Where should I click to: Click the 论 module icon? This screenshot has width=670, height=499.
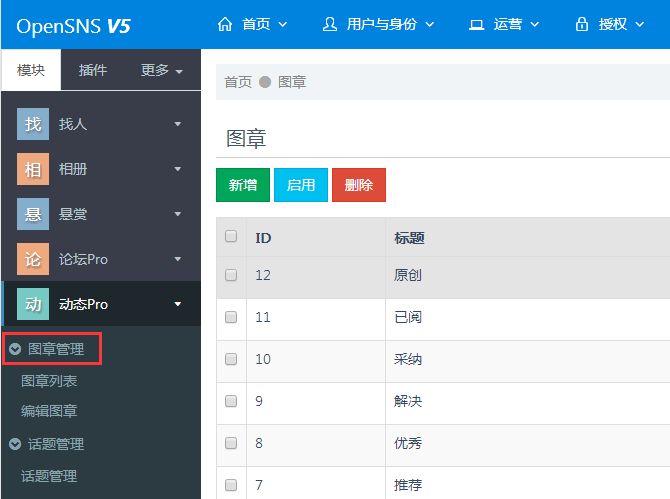click(x=33, y=259)
